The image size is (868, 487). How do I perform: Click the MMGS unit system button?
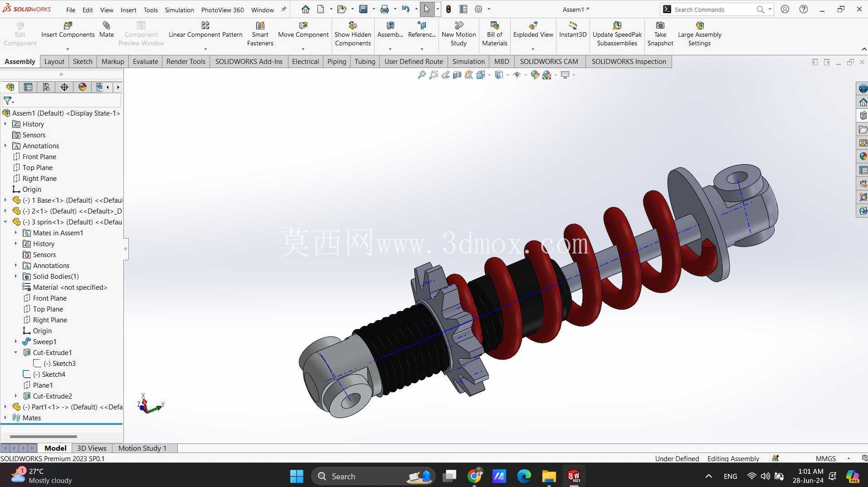(x=826, y=458)
